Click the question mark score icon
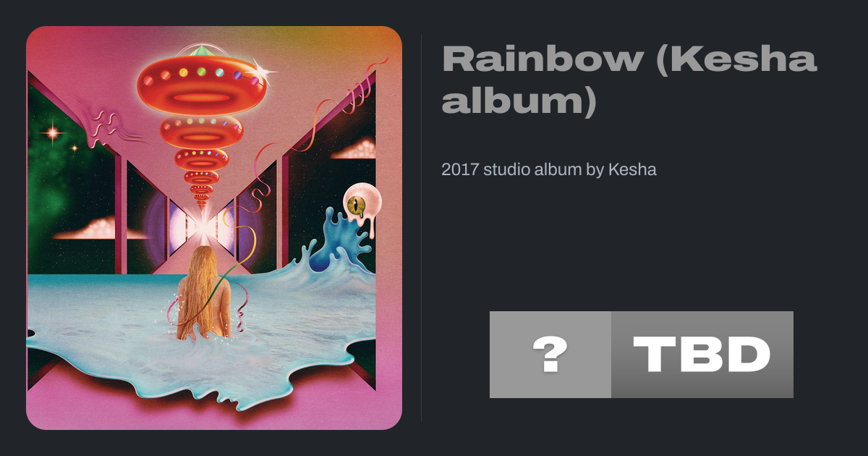 click(550, 355)
